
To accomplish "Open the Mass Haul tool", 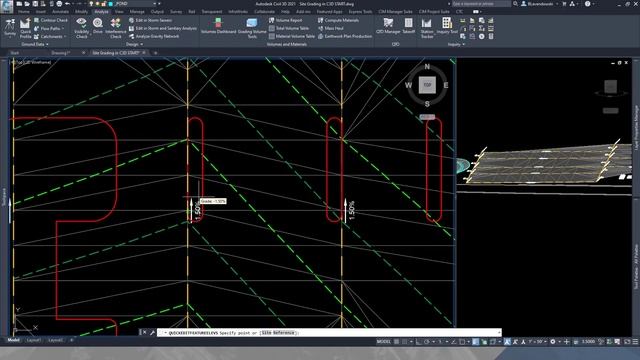I will 330,28.
